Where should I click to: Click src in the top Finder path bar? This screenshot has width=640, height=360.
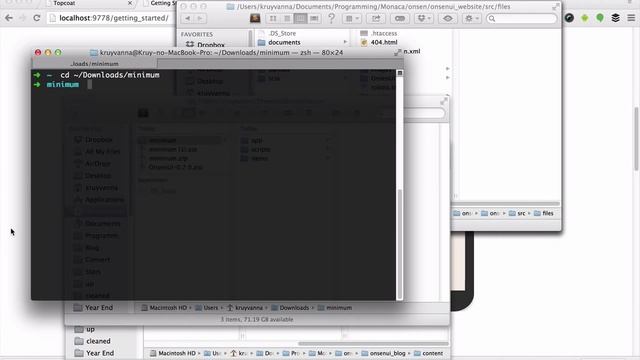[x=518, y=213]
